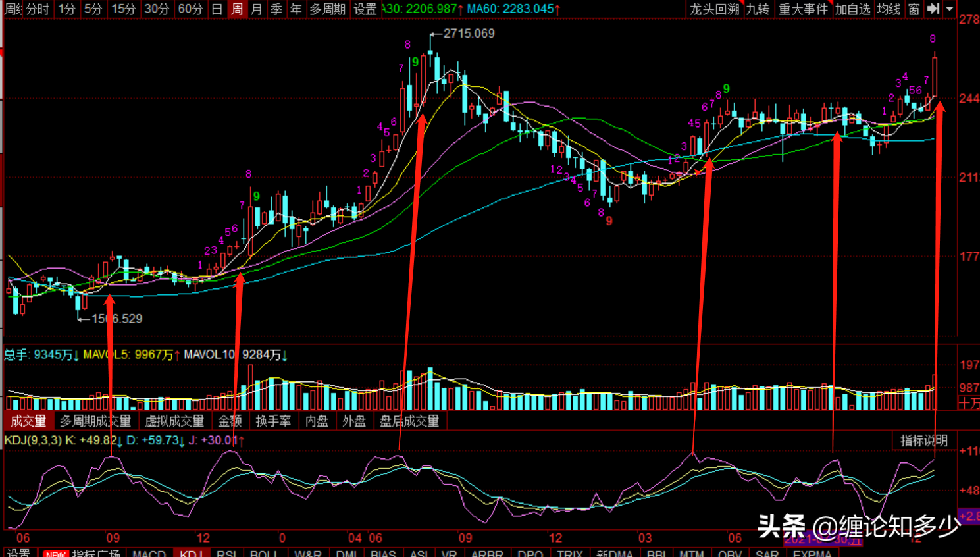Switch indicator to TRIX

coord(569,553)
